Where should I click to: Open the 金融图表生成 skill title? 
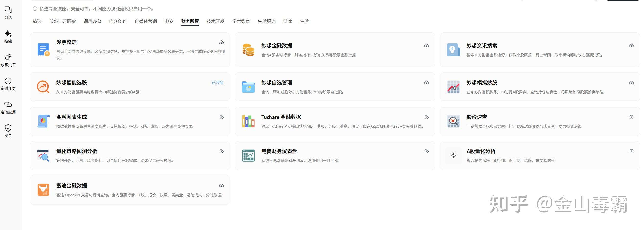point(72,117)
